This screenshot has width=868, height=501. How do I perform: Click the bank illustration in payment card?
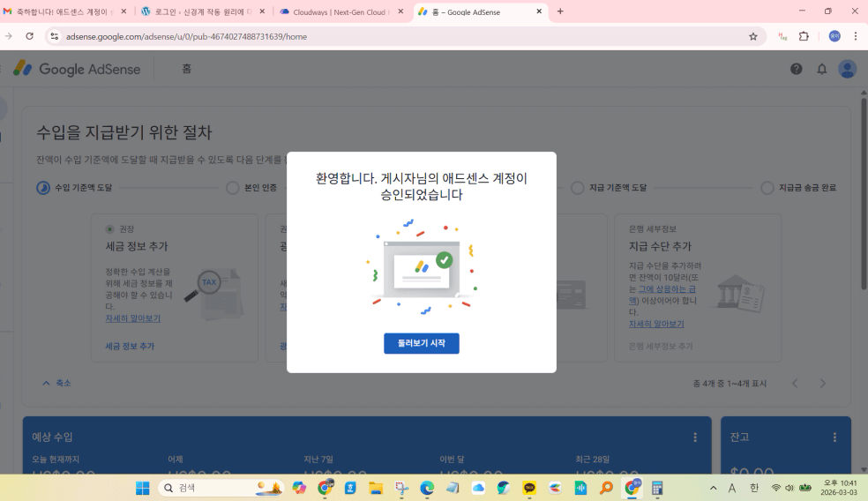click(740, 294)
